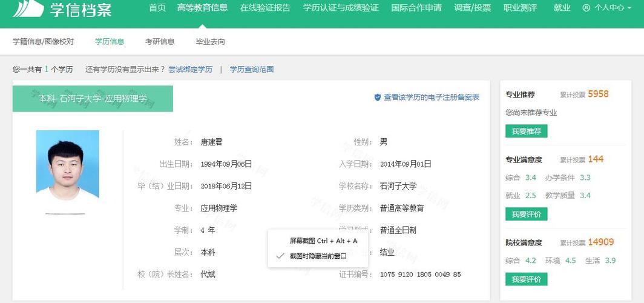Click the 层次 value 本科

[x=208, y=253]
